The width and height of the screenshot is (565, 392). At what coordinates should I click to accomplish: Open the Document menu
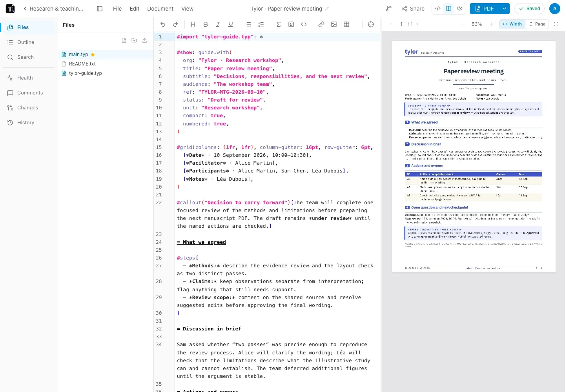click(x=160, y=9)
